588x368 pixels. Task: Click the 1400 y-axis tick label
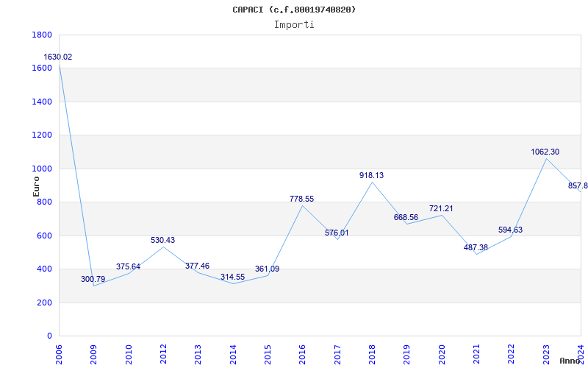(x=42, y=102)
